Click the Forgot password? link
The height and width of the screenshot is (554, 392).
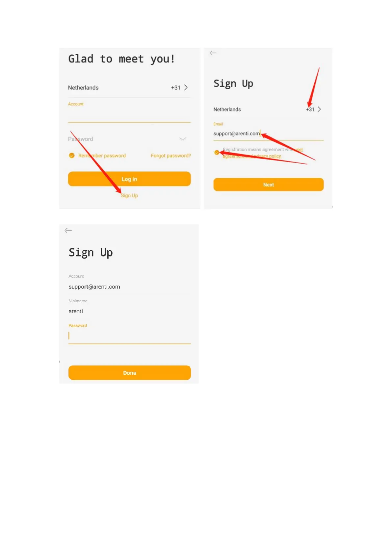click(x=171, y=156)
